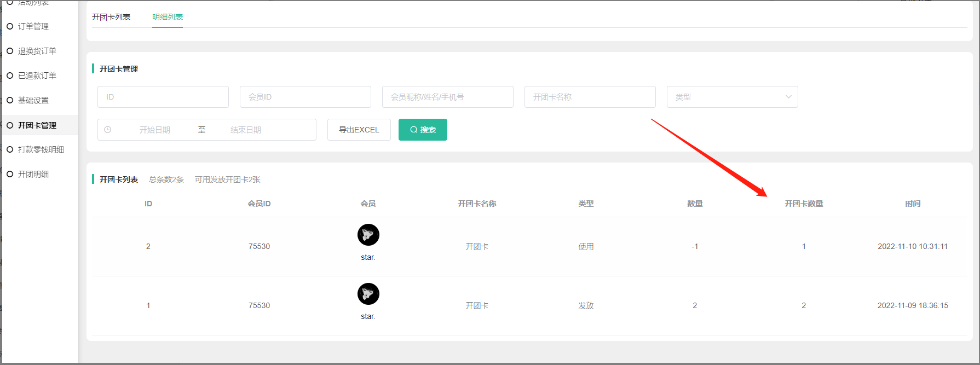Click the 会员昵称/姓名/手机号 input

(448, 97)
